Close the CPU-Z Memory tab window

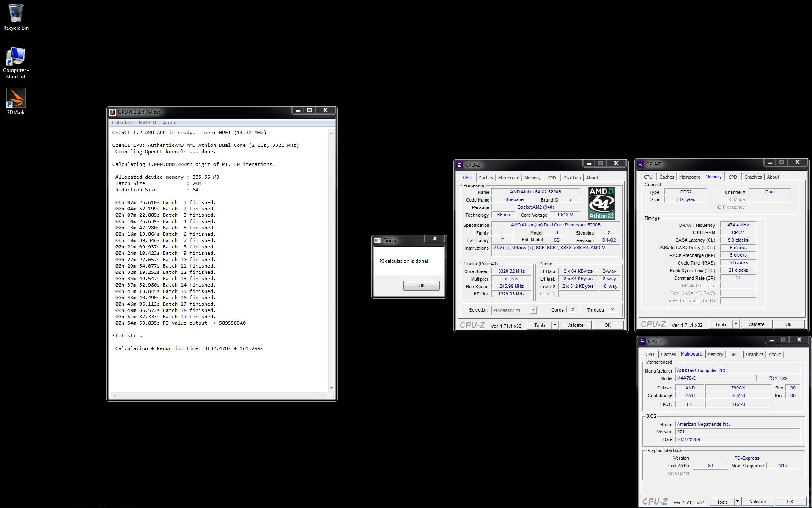coord(797,163)
